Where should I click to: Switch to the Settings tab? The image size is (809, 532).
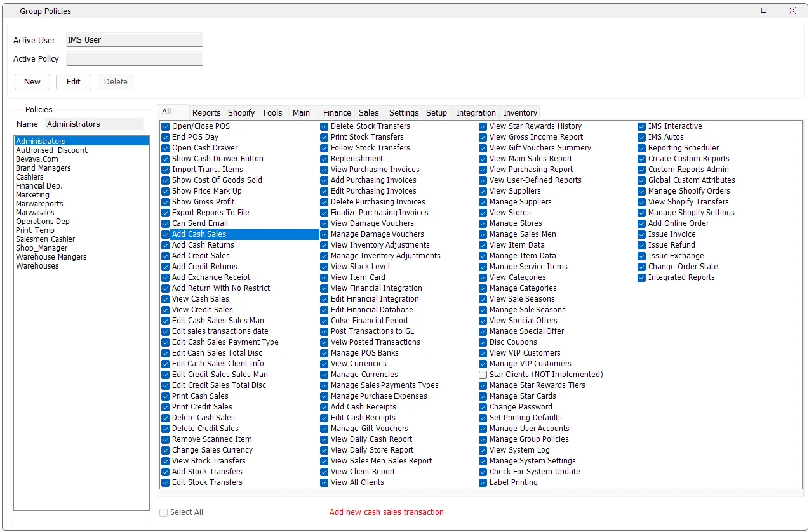coord(404,112)
